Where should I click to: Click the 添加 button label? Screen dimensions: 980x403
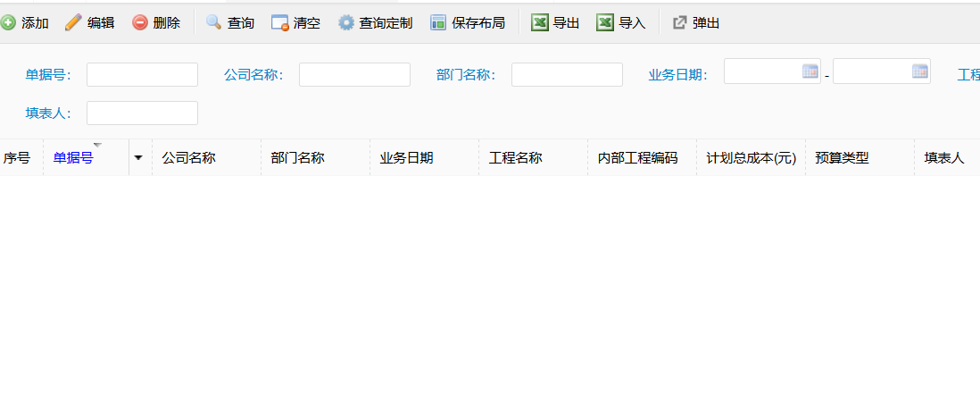pyautogui.click(x=35, y=24)
